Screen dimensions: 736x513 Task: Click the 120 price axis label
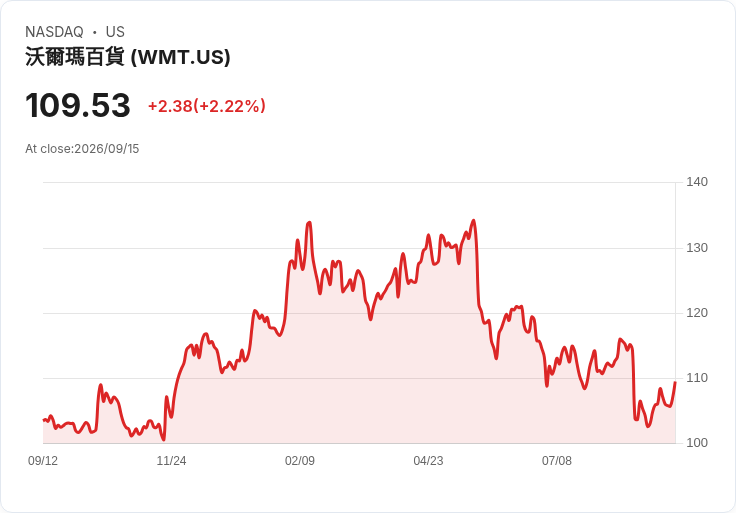pos(697,313)
